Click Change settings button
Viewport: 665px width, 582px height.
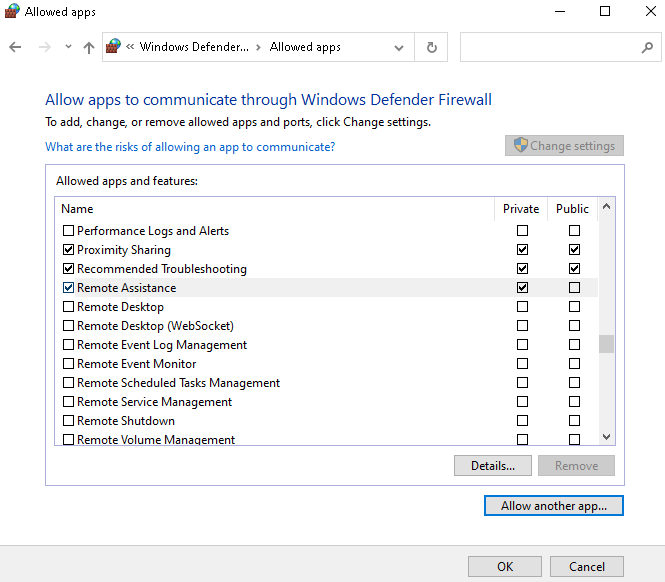(564, 146)
